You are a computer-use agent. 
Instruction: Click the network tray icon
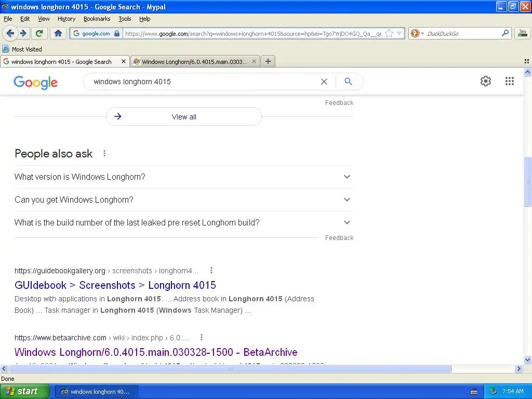tap(493, 392)
